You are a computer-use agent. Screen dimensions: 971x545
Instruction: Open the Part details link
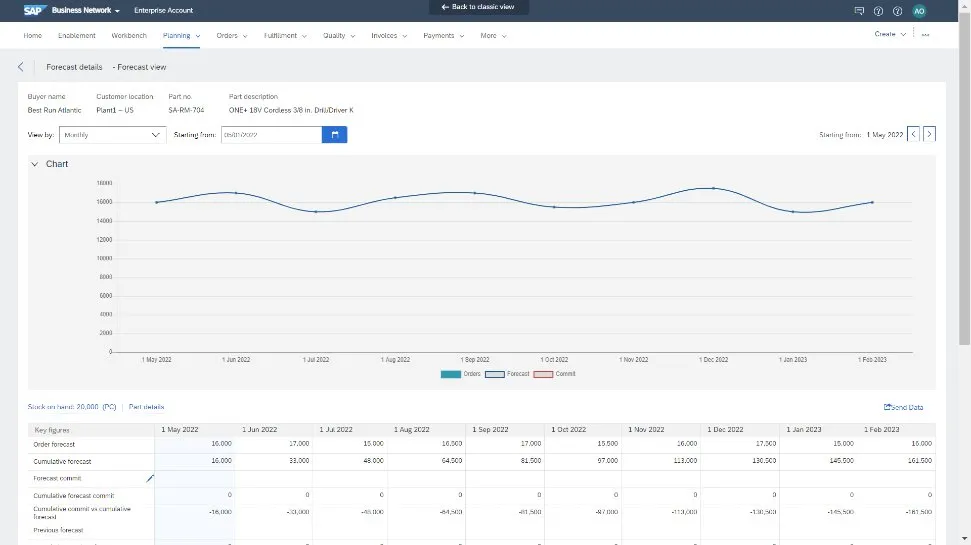coord(146,407)
